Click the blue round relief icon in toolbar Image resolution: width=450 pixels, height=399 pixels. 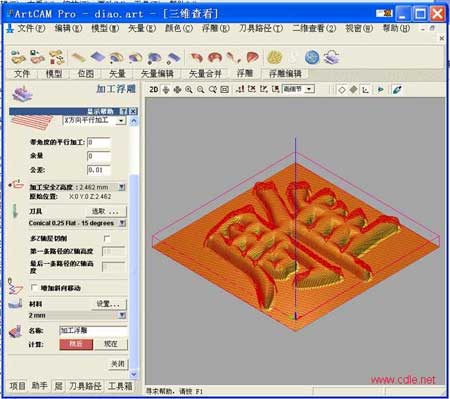(312, 57)
